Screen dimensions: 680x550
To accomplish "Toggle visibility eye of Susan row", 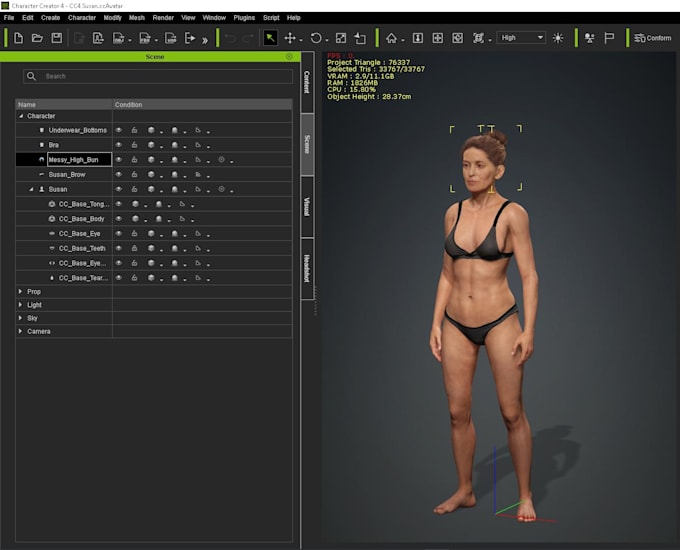I will 119,189.
